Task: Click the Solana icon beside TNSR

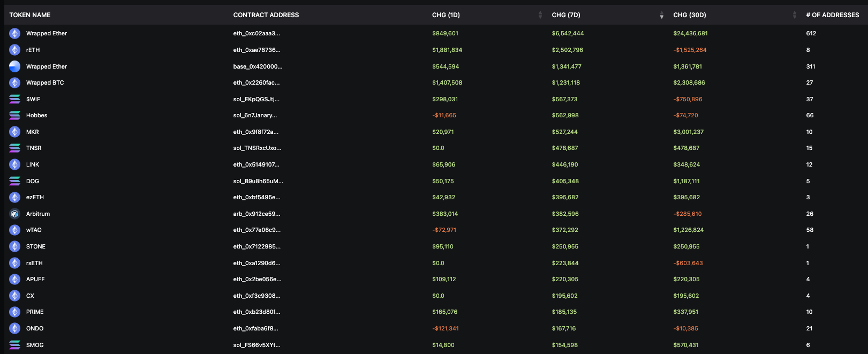Action: coord(15,148)
